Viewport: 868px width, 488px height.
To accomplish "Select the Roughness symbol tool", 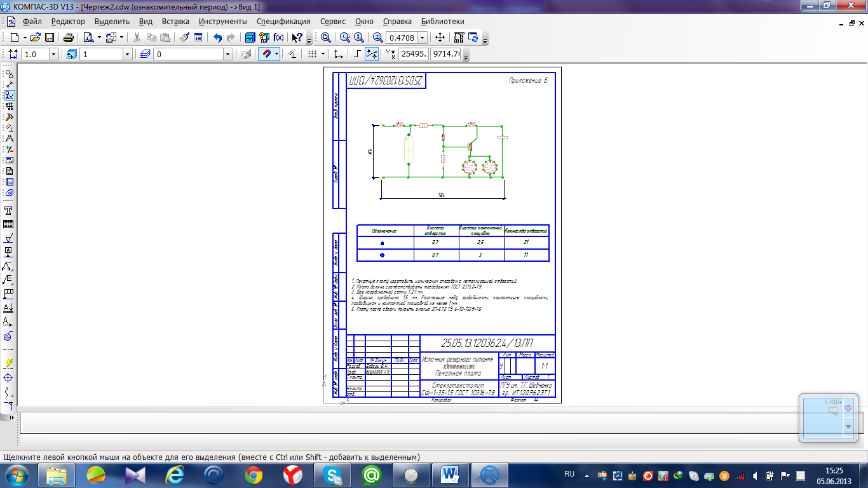I will point(9,238).
